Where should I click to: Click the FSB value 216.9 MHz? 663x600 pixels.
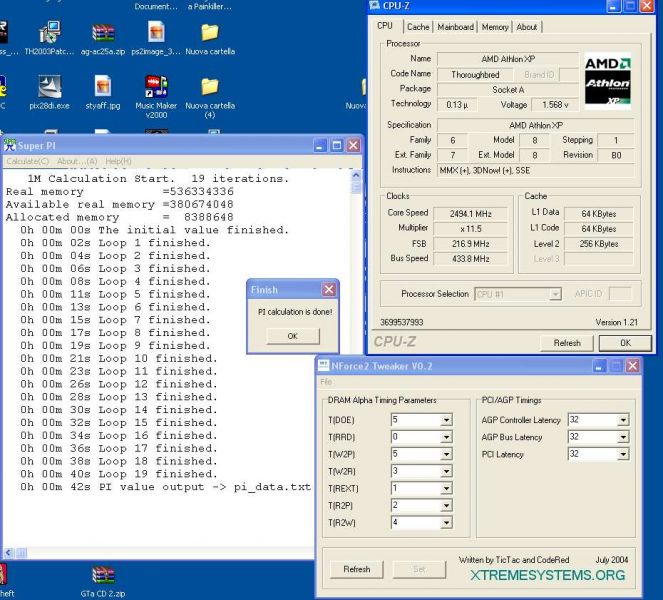(470, 244)
